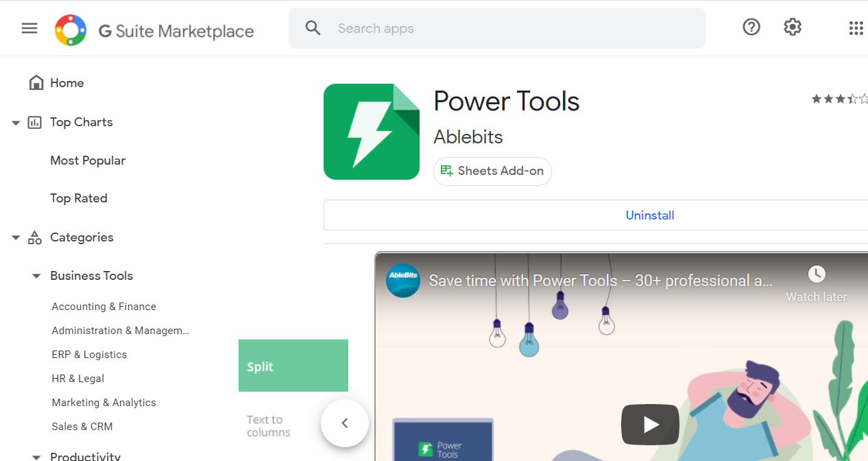Collapse the Top Charts section
The height and width of the screenshot is (461, 868).
pos(15,121)
